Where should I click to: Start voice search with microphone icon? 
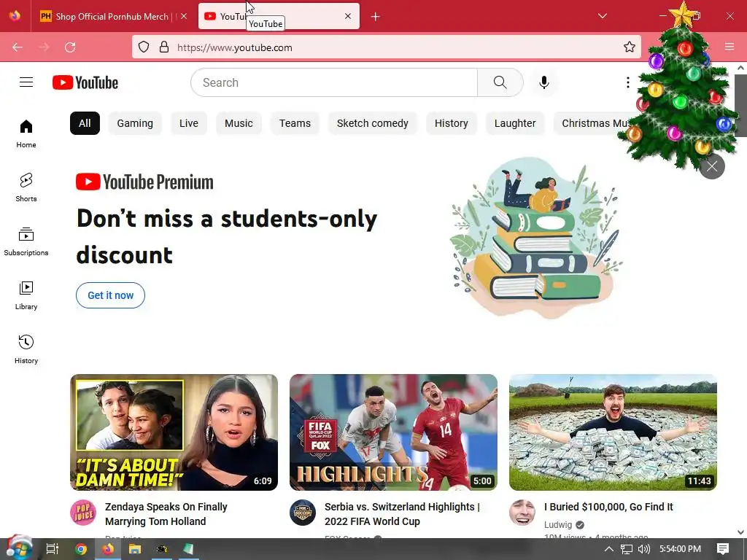pyautogui.click(x=543, y=82)
